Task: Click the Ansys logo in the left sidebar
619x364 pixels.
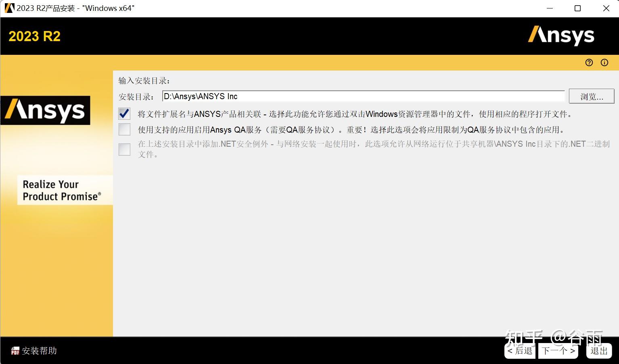Action: (x=46, y=110)
